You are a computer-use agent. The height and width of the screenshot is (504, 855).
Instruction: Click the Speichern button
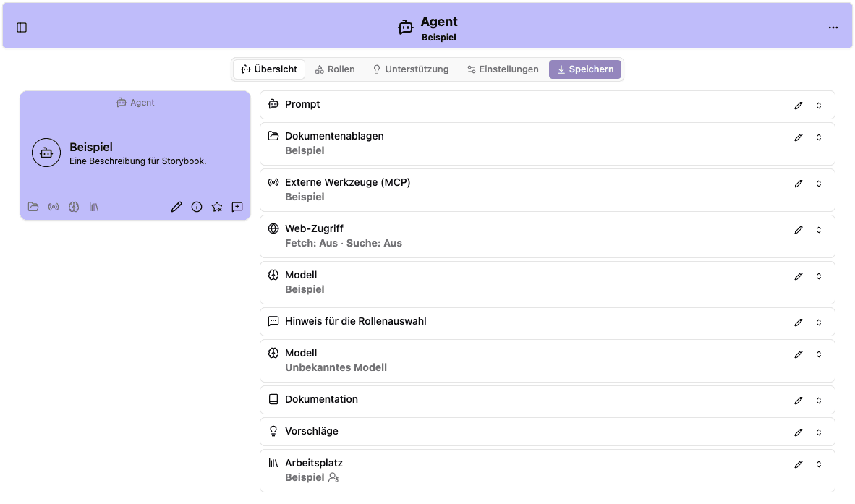(585, 69)
